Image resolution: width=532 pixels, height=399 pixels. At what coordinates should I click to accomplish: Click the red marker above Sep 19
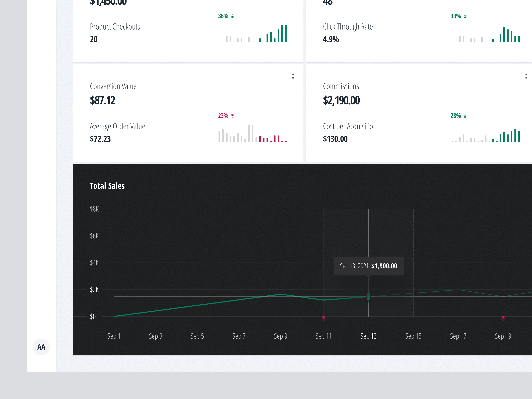503,318
